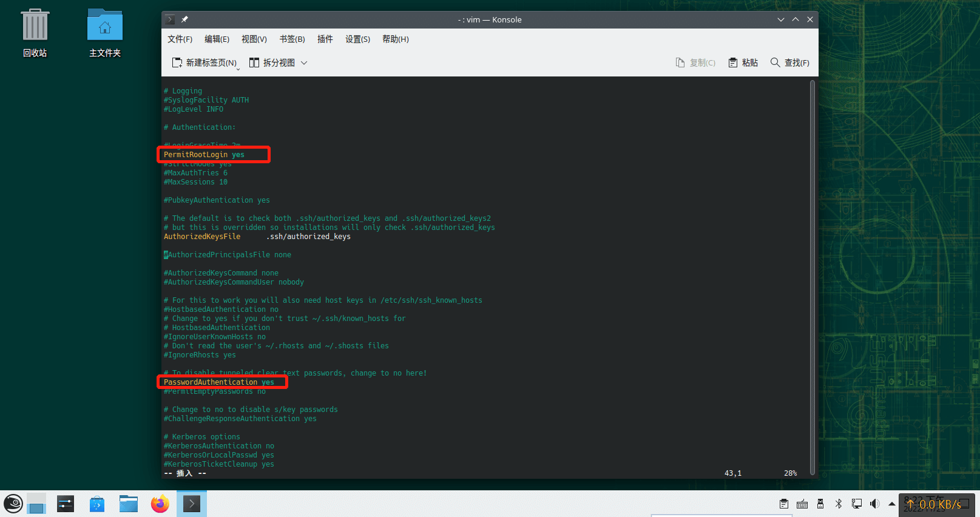
Task: Expand the hidden system tray icons arrow
Action: pyautogui.click(x=891, y=504)
